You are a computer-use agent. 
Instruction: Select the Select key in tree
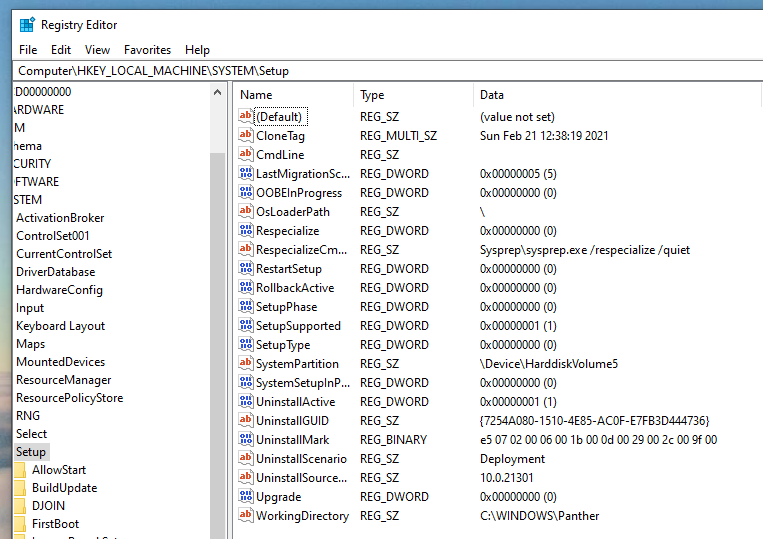[x=31, y=434]
